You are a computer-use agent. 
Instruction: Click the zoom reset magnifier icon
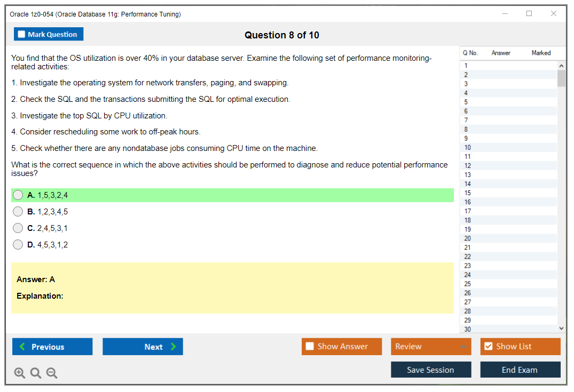36,373
